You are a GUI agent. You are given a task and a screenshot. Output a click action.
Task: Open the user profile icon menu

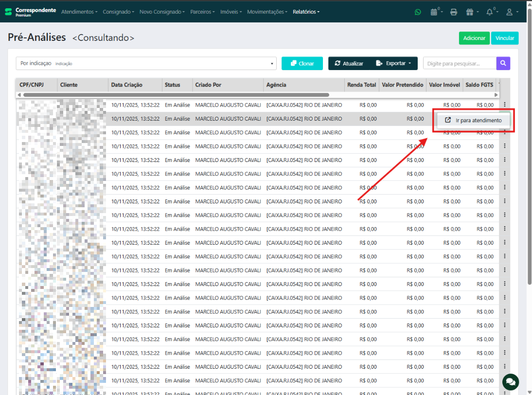point(510,12)
